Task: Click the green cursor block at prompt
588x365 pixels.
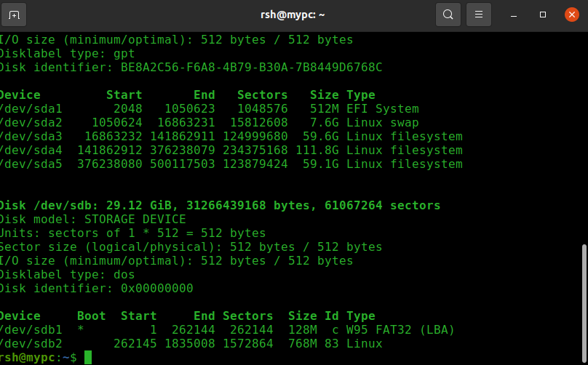Action: pyautogui.click(x=88, y=357)
